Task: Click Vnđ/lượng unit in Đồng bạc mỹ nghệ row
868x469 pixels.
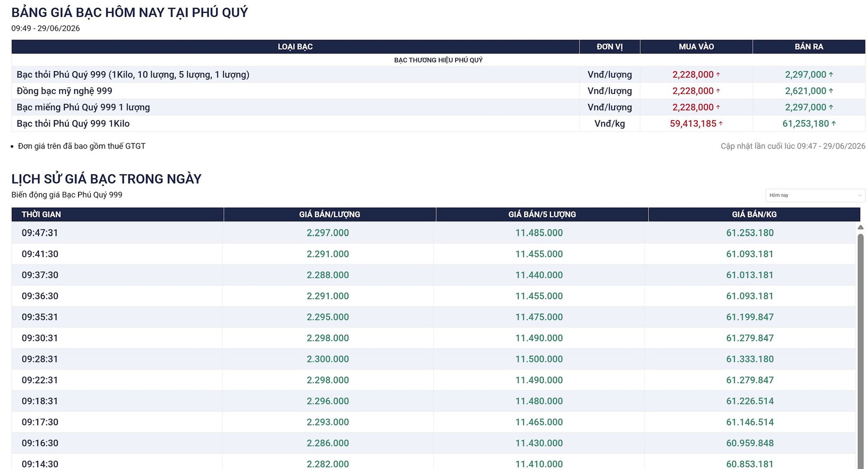Action: click(610, 91)
